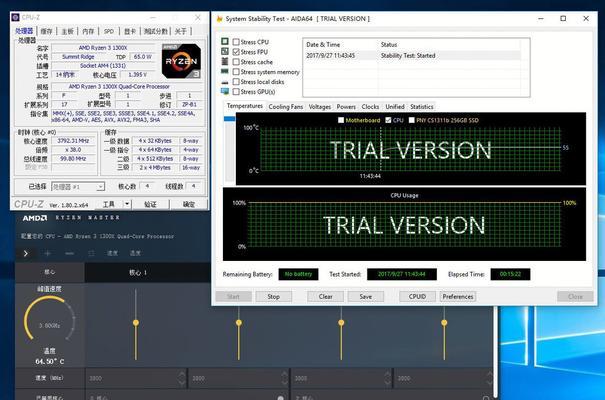Viewport: 605px width, 400px height.
Task: Switch to the SPD tab in CPU-Z
Action: click(x=109, y=31)
